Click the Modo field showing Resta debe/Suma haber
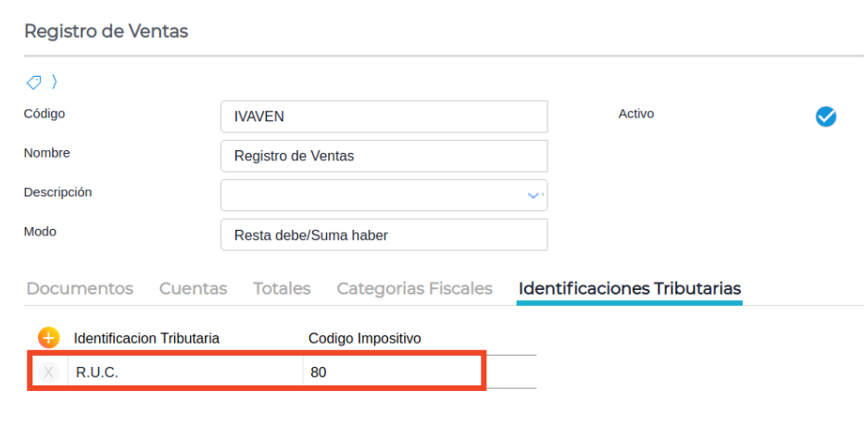The height and width of the screenshot is (428, 868). [x=384, y=235]
